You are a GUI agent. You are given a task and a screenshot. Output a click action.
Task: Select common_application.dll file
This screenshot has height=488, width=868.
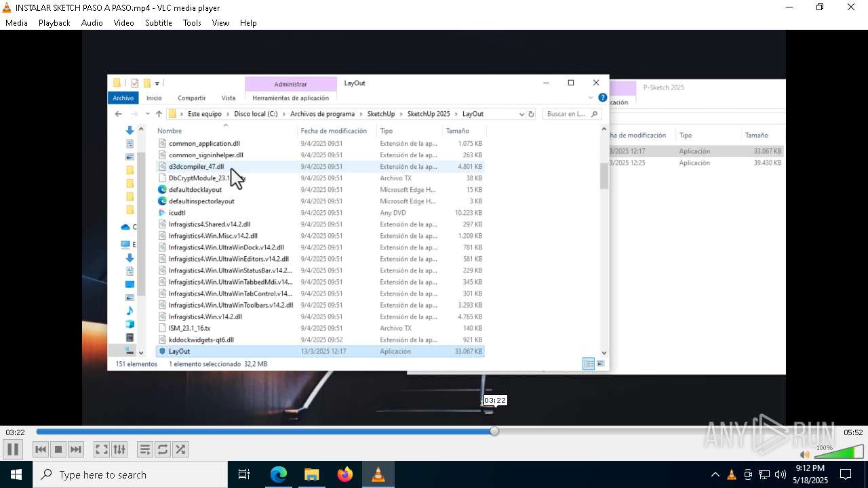pos(204,144)
